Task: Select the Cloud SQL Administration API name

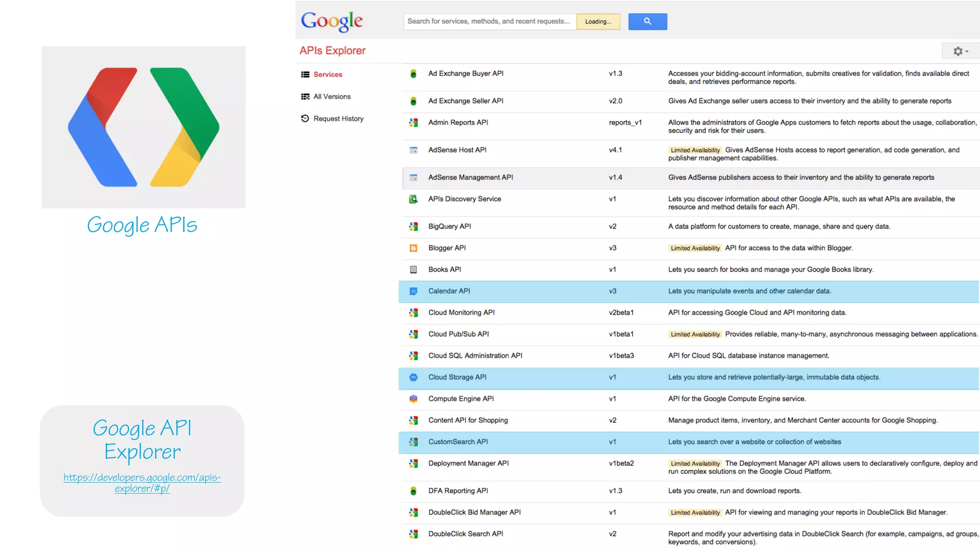Action: tap(475, 356)
